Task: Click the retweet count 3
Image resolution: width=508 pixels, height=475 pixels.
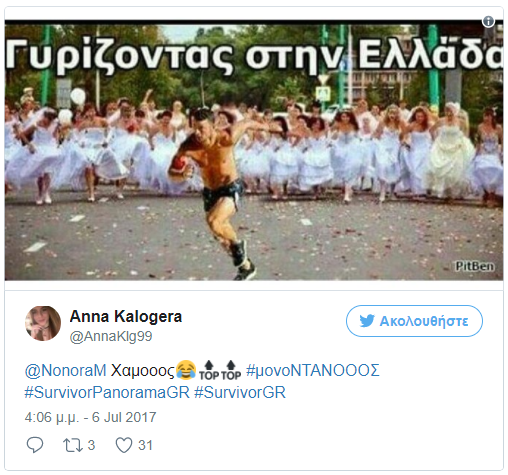Action: coord(91,445)
